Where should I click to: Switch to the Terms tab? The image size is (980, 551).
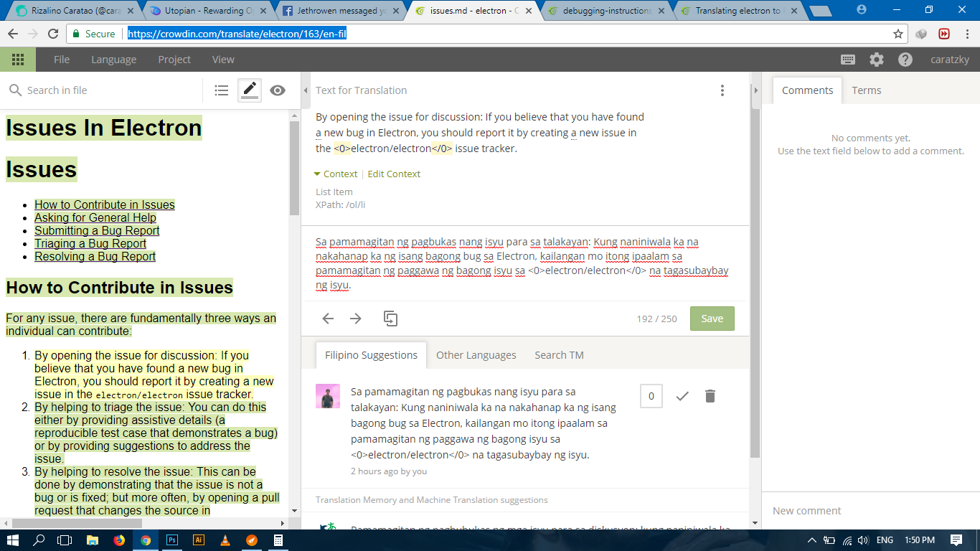tap(867, 90)
